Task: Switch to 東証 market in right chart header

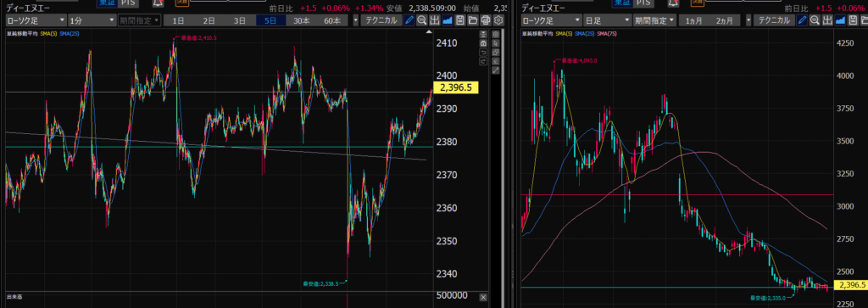Action: pos(622,3)
